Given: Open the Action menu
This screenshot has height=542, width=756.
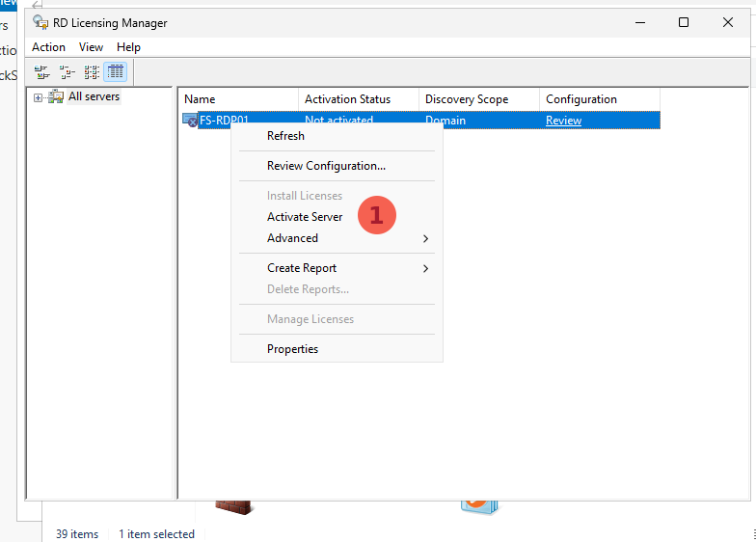Looking at the screenshot, I should coord(48,47).
